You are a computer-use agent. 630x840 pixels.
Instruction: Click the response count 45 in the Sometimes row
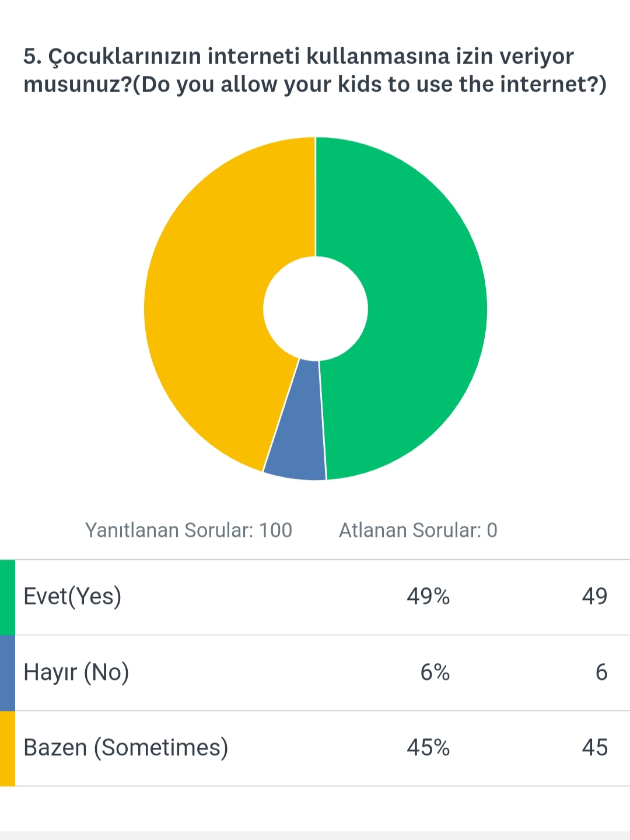tap(594, 748)
